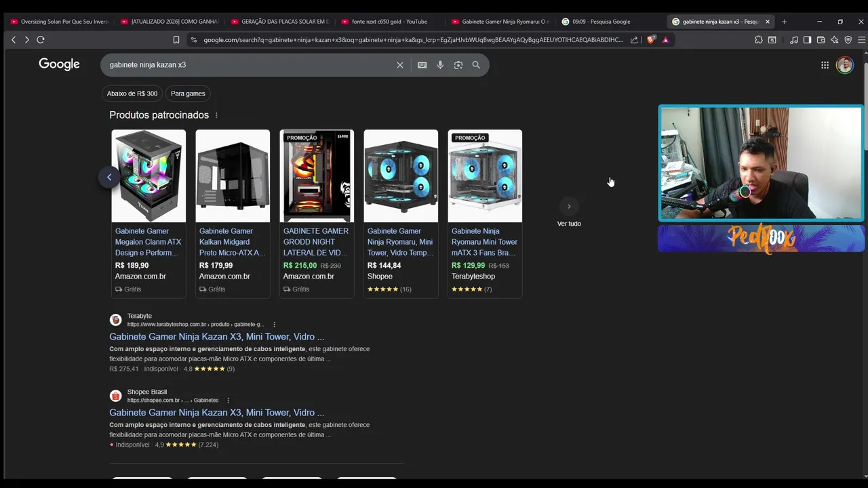Open Shopee Gabinete Gamer Ninja Kazan X3 link

tap(217, 413)
